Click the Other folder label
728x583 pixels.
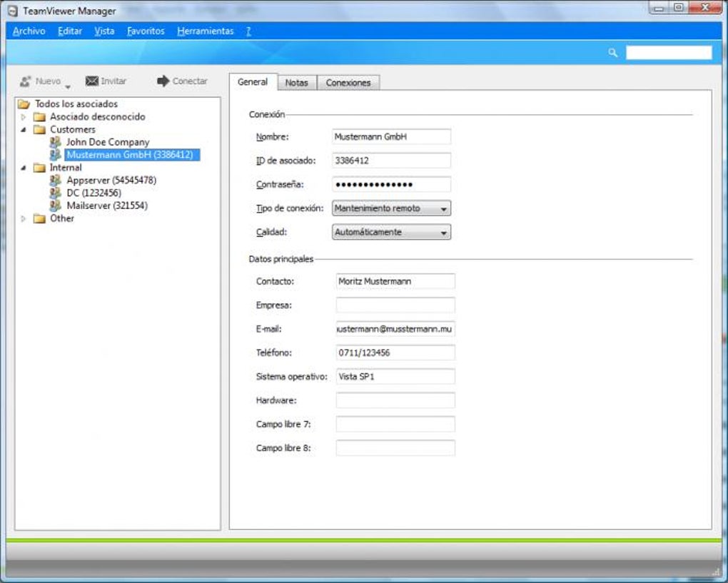pyautogui.click(x=62, y=218)
